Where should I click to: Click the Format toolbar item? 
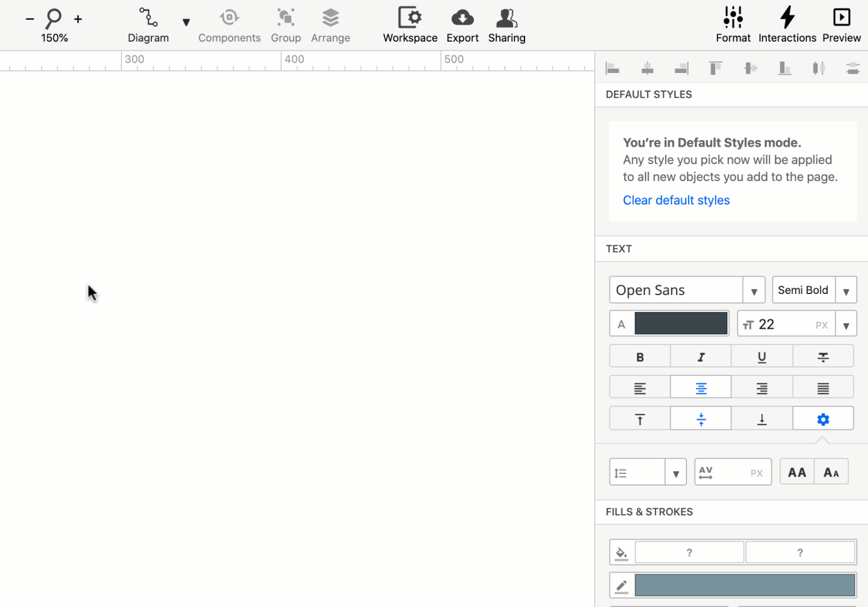pyautogui.click(x=733, y=25)
